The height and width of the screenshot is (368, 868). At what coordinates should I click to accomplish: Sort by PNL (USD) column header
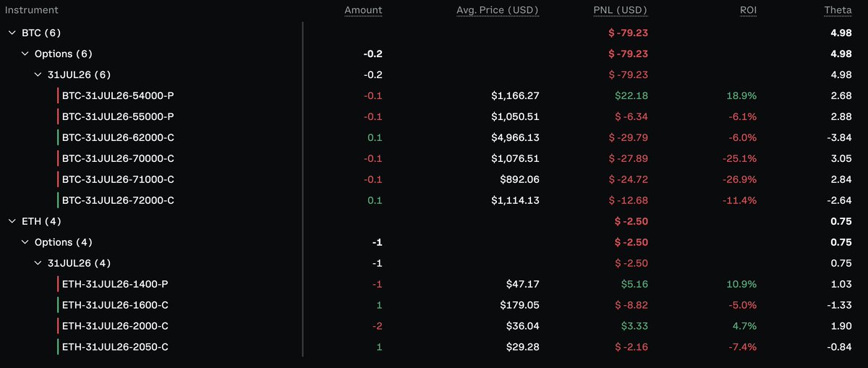coord(620,10)
